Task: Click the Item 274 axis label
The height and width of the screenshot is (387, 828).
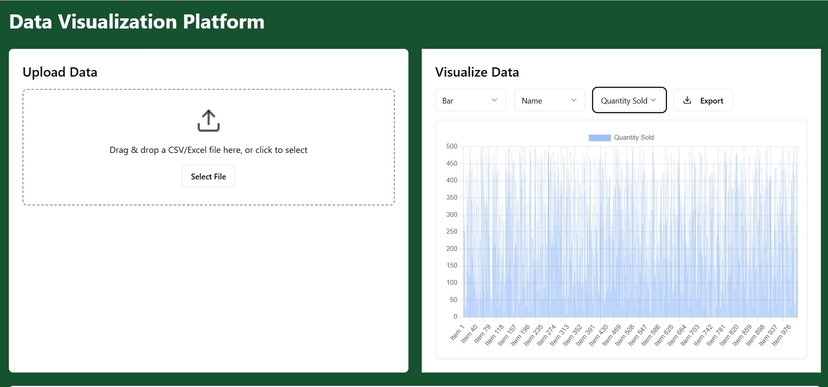Action: [x=545, y=334]
